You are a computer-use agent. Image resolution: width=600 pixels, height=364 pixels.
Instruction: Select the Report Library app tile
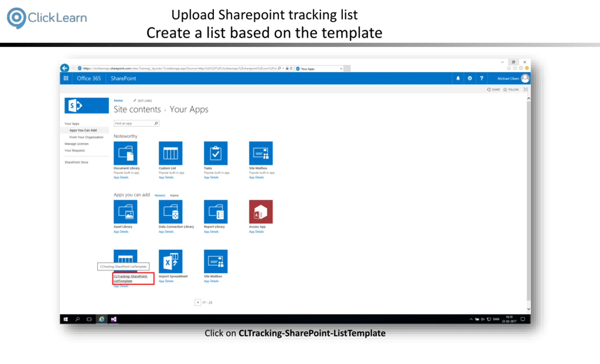tap(216, 212)
